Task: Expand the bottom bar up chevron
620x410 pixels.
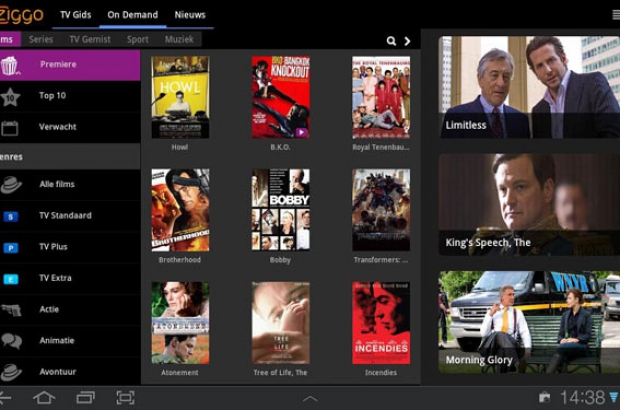Action: (x=310, y=399)
